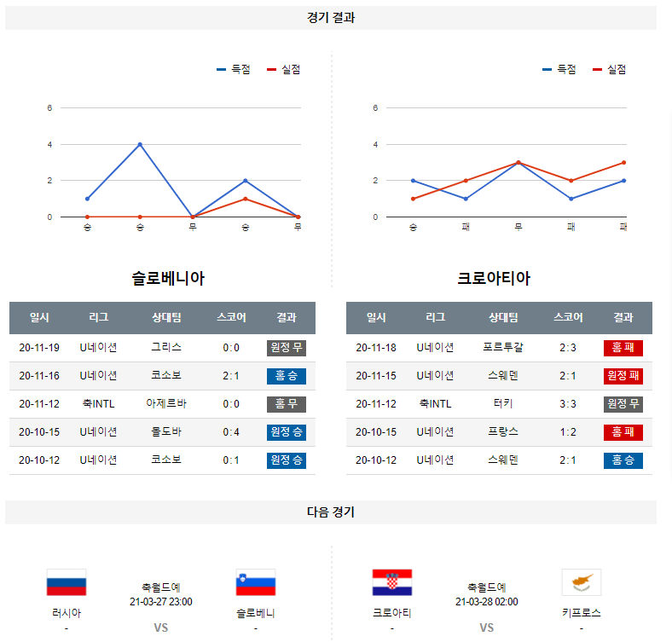Select the 다음 경기 section header
Screen dimensions: 672x642
pyautogui.click(x=331, y=512)
